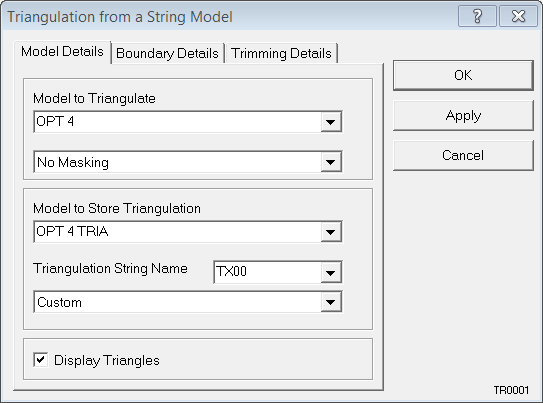Expand the Model to Store Triangulation dropdown
This screenshot has height=403, width=543.
click(x=331, y=232)
